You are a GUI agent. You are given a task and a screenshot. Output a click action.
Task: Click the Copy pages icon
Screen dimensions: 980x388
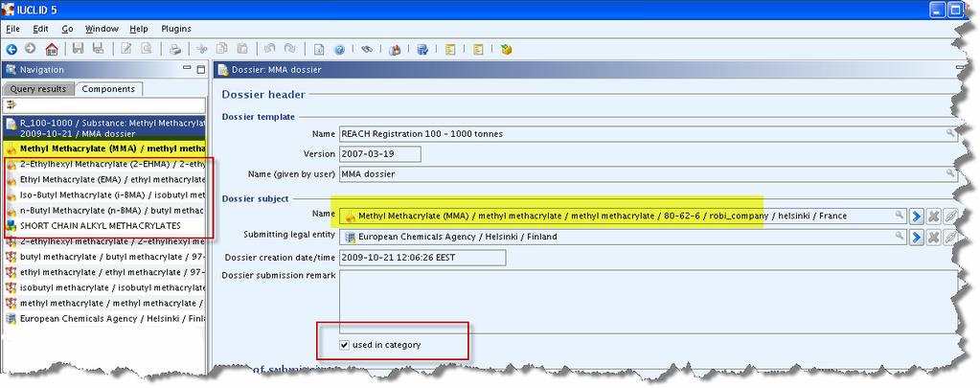click(221, 50)
